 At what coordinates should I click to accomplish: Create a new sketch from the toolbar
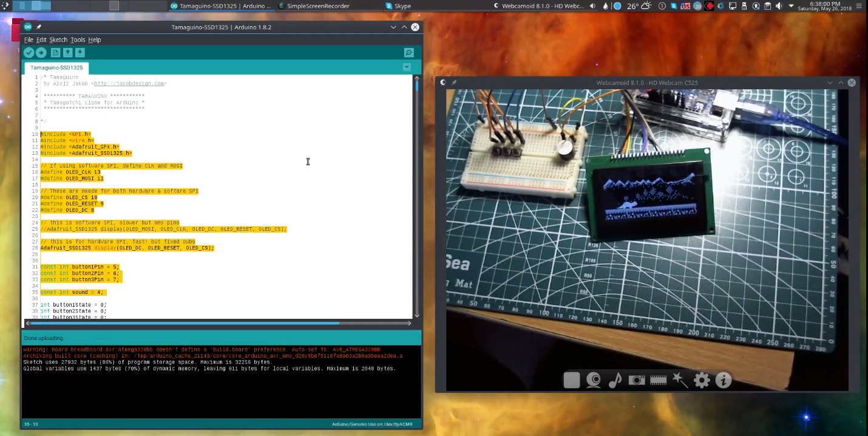[55, 53]
